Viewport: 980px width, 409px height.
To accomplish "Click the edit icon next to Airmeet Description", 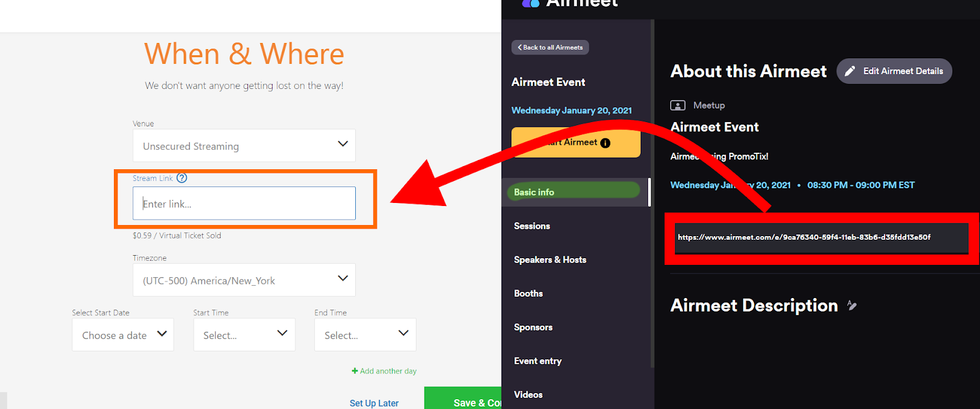I will 852,305.
